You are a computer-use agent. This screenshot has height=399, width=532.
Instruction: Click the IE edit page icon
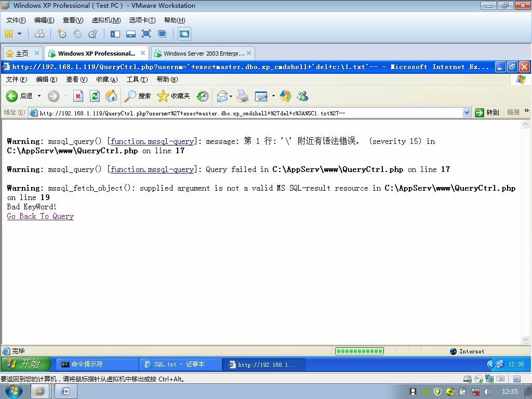(261, 96)
